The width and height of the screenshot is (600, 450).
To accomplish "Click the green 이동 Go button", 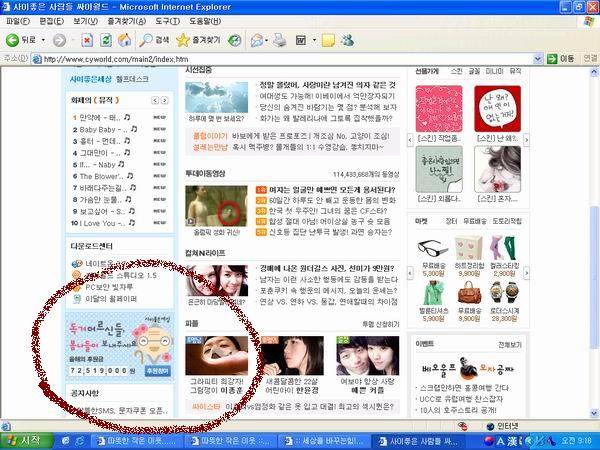I will point(561,59).
